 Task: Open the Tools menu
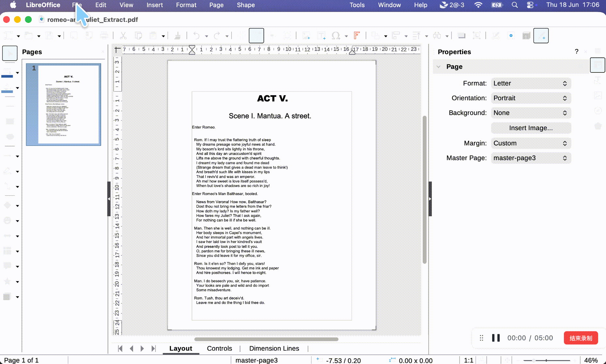point(357,5)
